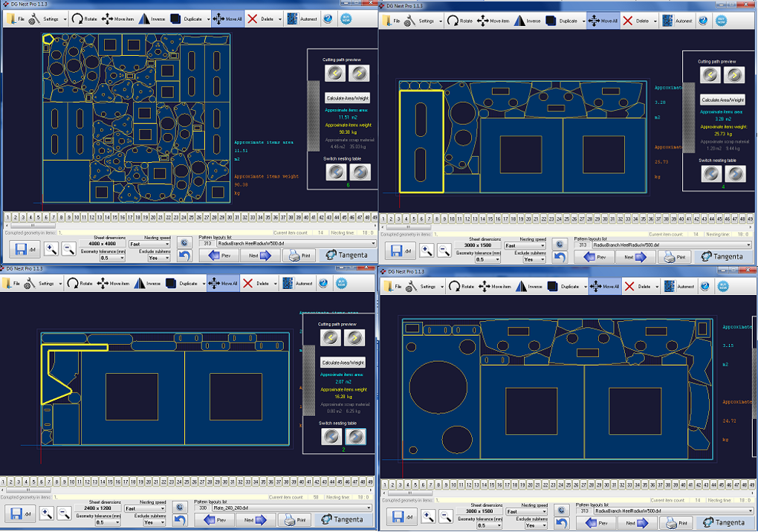Run Autonest in the 2400 x 1200 window toolbar
Screen dimensions: 758x532
298,284
